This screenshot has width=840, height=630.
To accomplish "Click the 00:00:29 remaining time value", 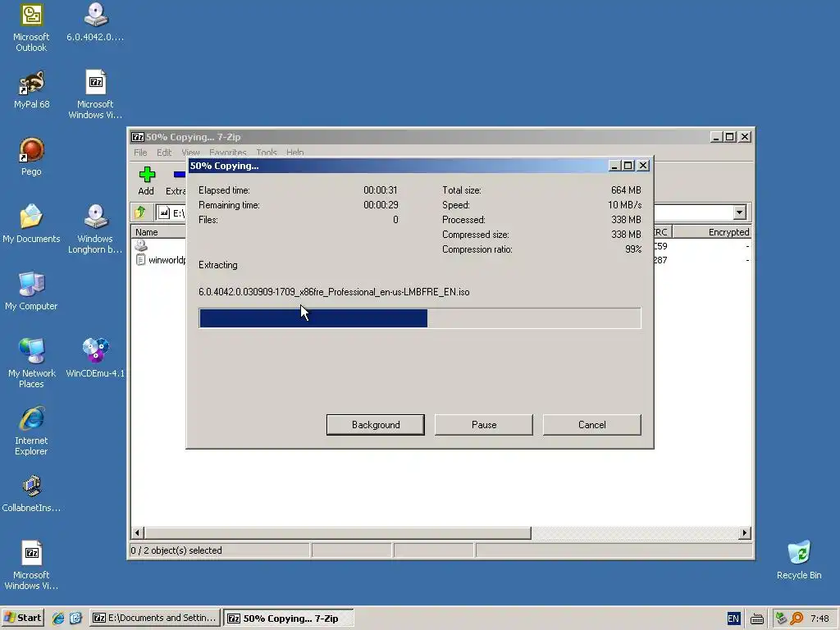I will click(x=381, y=205).
